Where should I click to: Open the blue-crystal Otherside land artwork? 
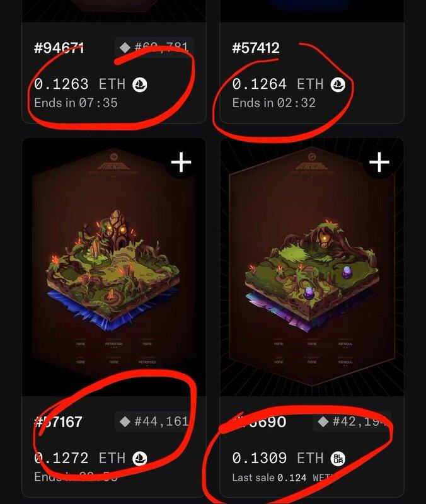click(x=114, y=266)
